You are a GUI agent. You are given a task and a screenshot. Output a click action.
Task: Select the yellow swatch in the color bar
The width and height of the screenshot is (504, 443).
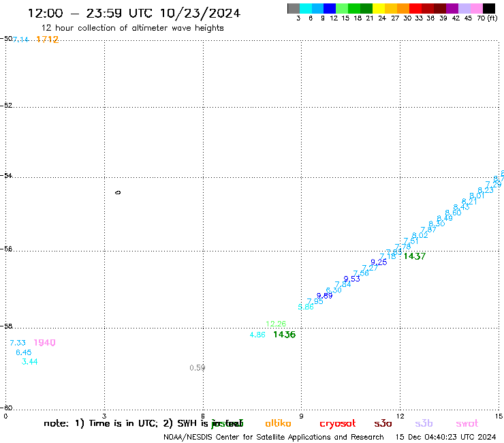[x=379, y=8]
